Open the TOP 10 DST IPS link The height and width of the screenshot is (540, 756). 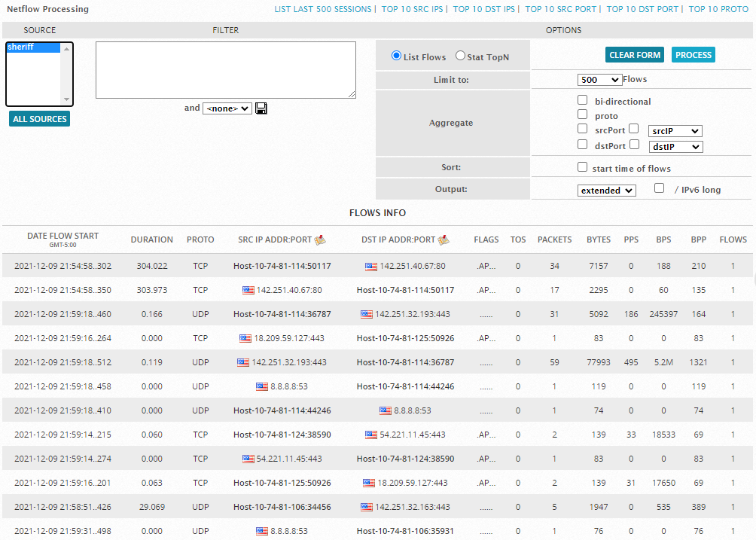pyautogui.click(x=484, y=9)
